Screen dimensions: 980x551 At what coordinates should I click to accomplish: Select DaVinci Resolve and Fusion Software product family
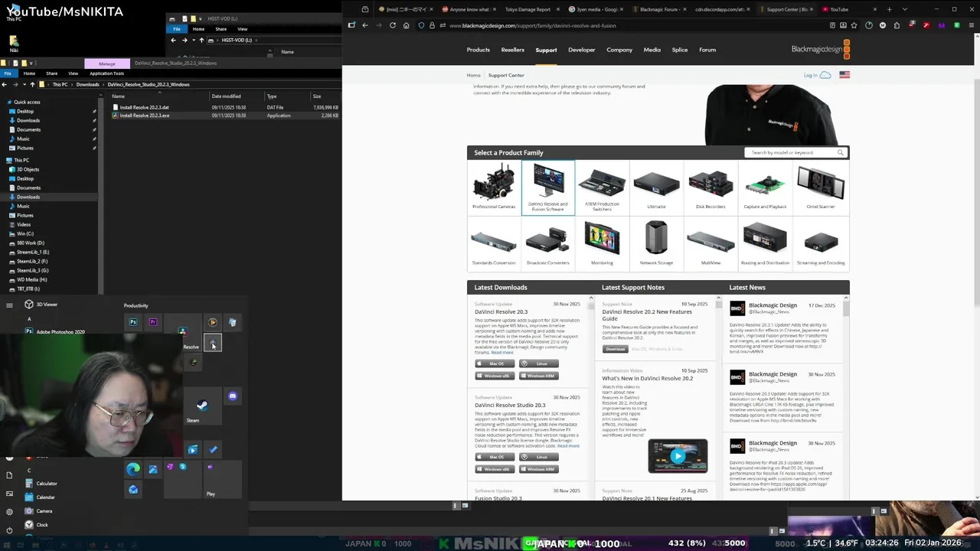click(548, 187)
